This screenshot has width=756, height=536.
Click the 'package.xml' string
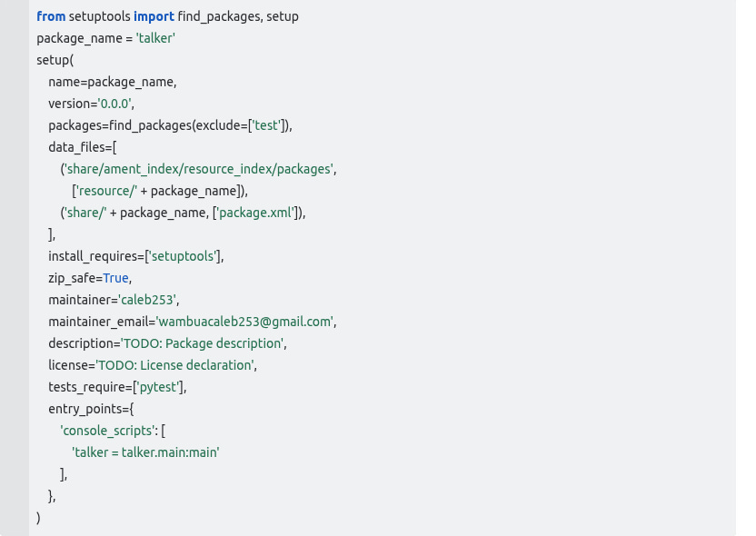254,213
